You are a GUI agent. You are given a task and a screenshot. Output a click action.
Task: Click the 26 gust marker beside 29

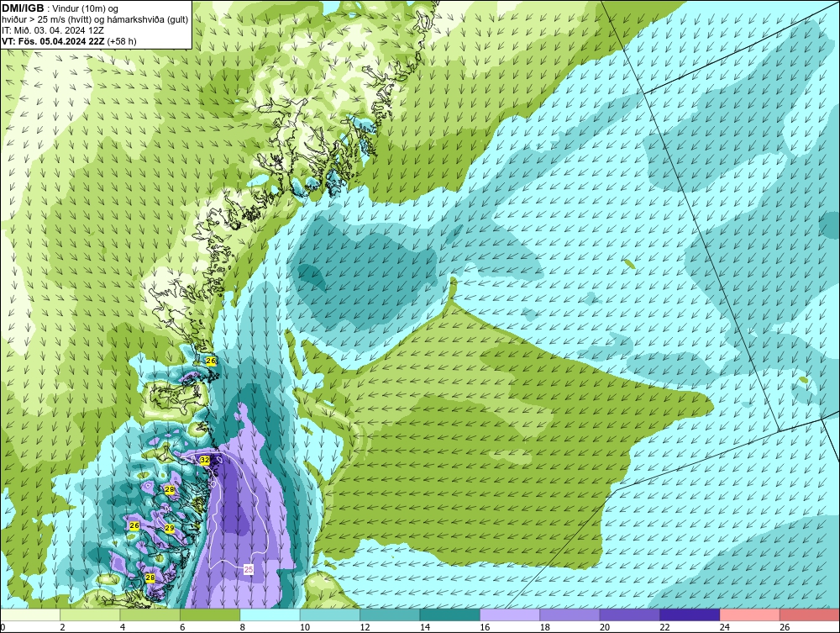click(x=134, y=525)
